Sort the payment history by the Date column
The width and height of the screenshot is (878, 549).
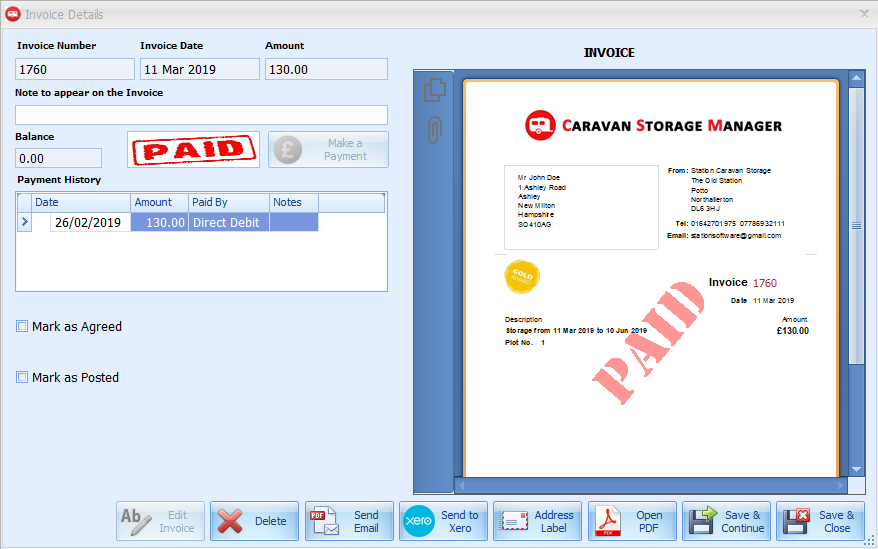80,202
